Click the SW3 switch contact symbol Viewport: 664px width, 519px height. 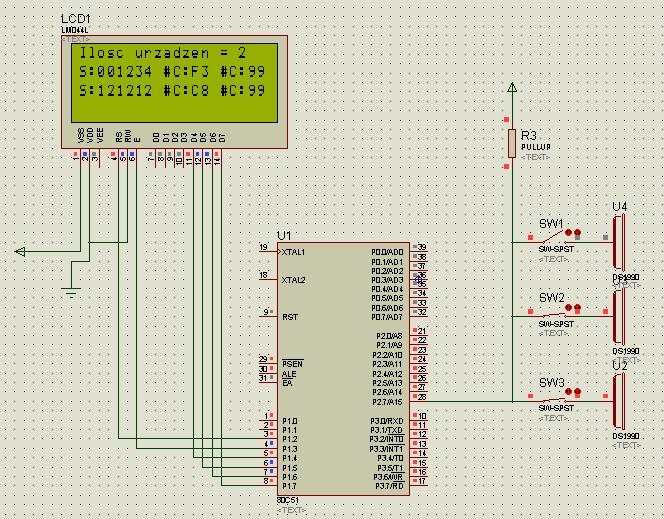click(x=553, y=400)
